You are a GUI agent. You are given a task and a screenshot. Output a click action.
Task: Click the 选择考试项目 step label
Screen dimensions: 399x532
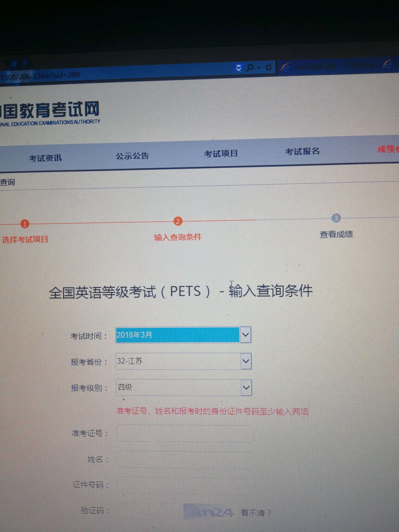[x=25, y=240]
